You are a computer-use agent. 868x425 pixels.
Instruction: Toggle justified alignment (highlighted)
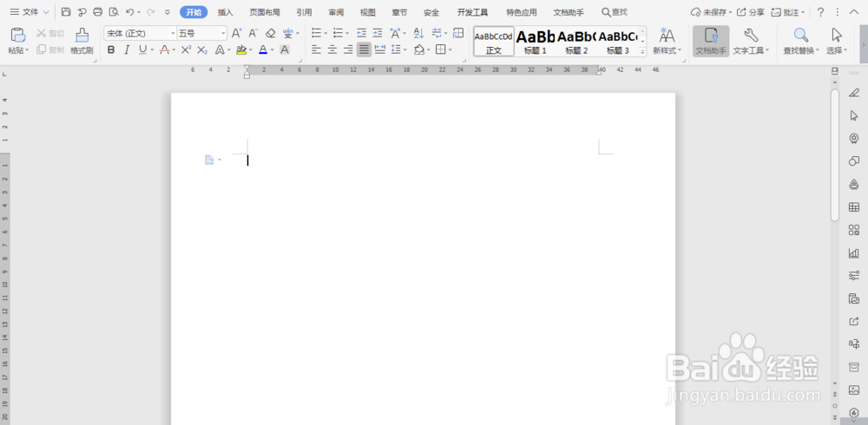click(364, 49)
